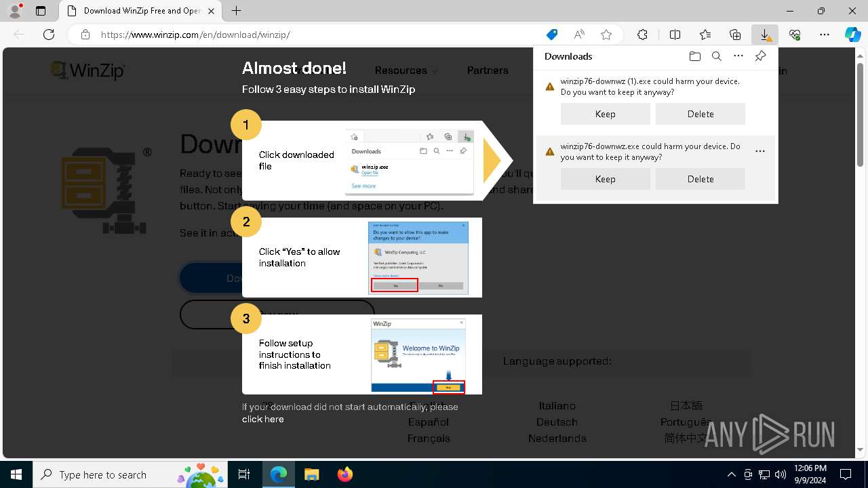Activate Read aloud icon
Viewport: 868px width, 488px height.
click(x=579, y=35)
